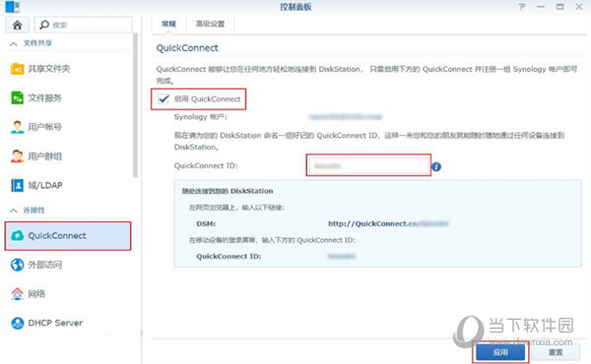Image resolution: width=591 pixels, height=364 pixels.
Task: Select the QuickConnect cloud icon
Action: (18, 236)
